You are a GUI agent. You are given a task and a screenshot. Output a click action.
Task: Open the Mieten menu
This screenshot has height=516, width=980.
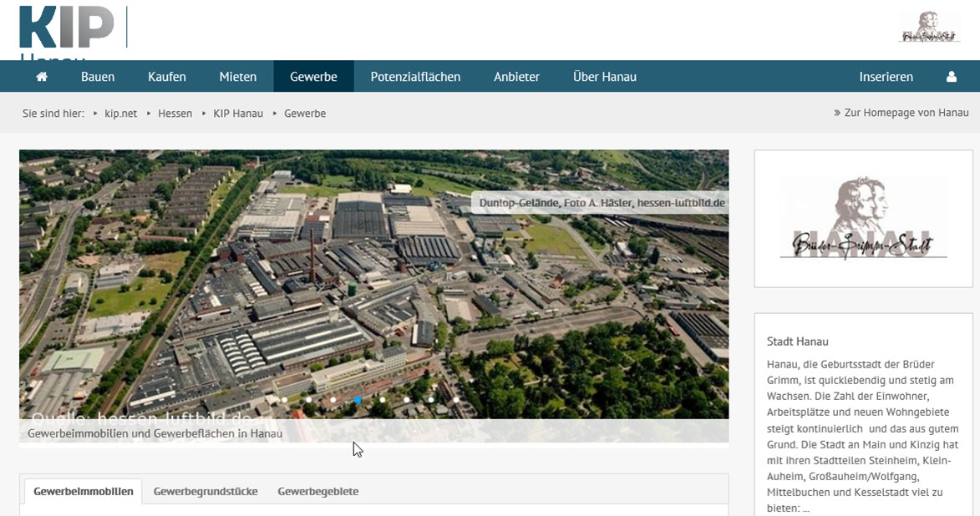click(238, 77)
